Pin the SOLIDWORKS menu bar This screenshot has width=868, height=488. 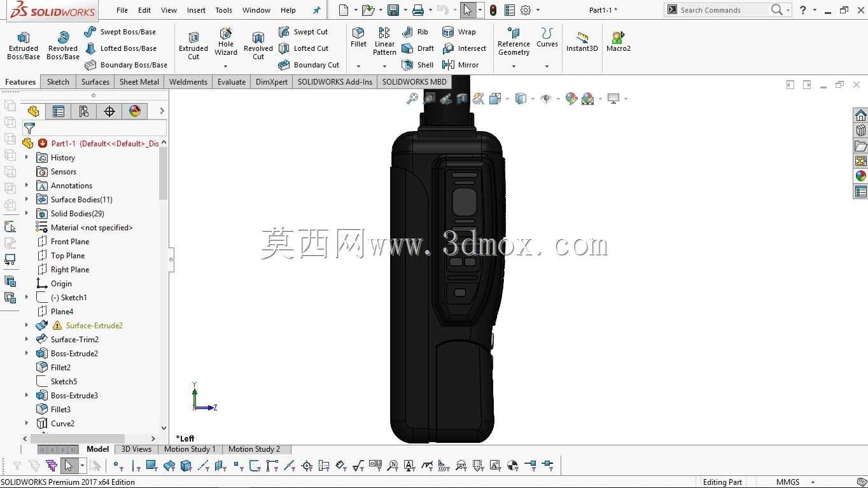pyautogui.click(x=316, y=10)
